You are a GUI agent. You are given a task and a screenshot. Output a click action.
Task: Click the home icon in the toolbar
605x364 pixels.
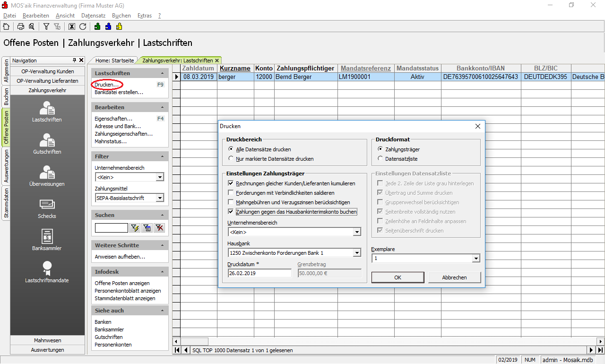tap(6, 26)
